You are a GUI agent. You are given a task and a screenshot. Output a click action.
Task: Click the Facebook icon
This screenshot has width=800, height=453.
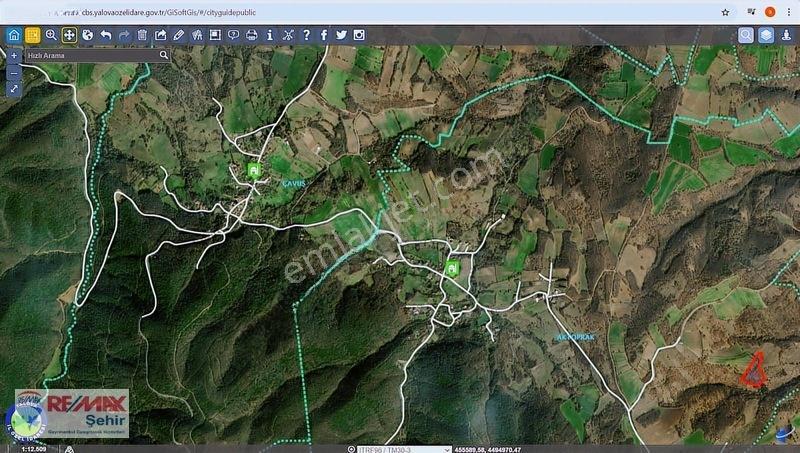(324, 35)
